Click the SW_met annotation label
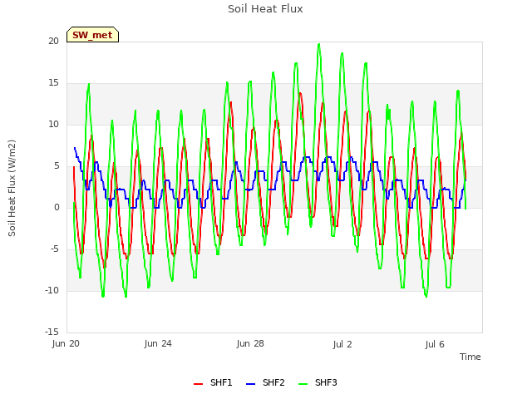Viewport: 532px width, 399px height. click(92, 35)
